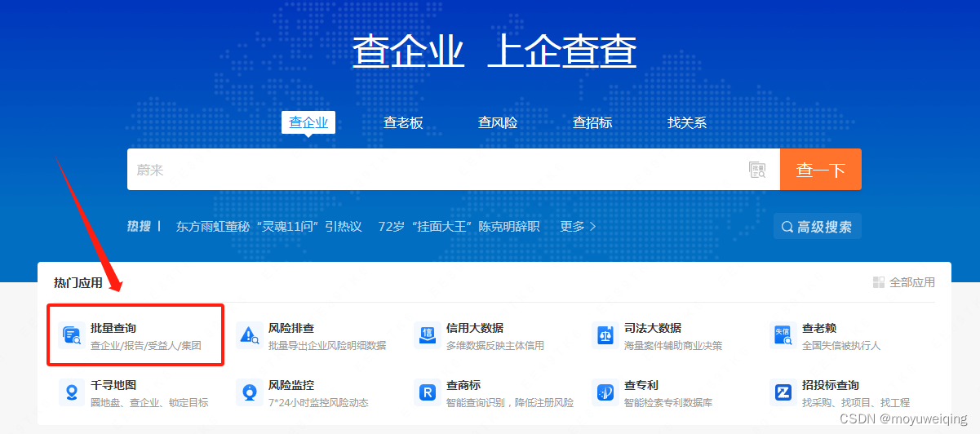Click description 全国失信被执行人
980x434 pixels.
(x=841, y=346)
